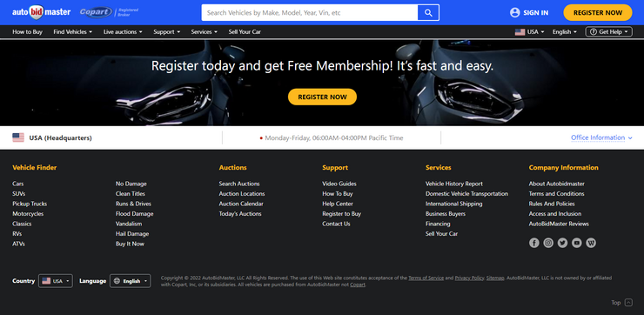Click the Top arrow icon
The width and height of the screenshot is (644, 315).
628,303
